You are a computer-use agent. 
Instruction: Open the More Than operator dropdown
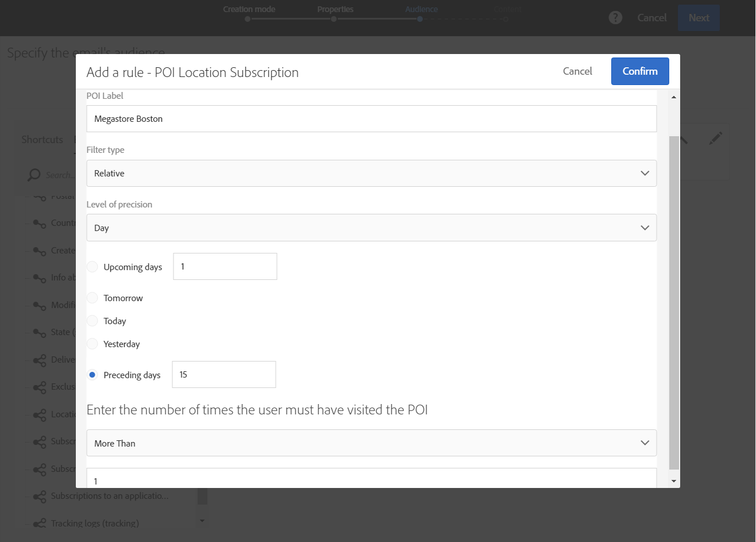click(x=371, y=443)
